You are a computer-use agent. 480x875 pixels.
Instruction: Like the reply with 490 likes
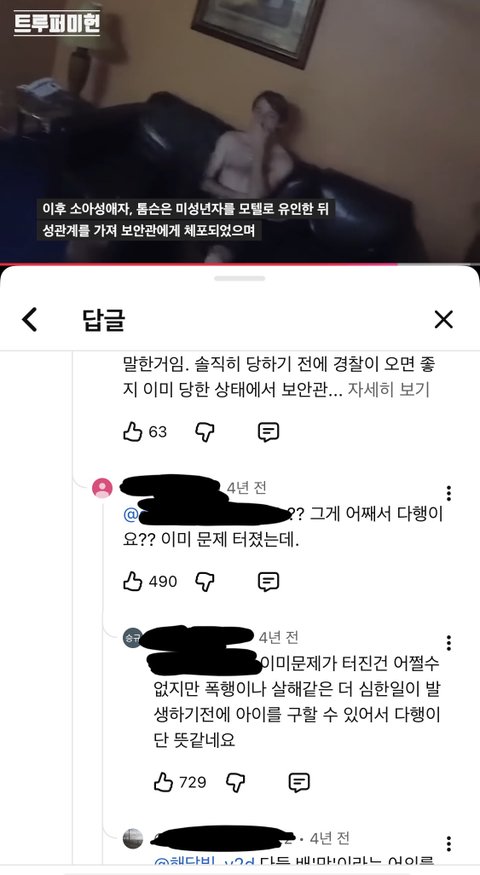tap(133, 581)
